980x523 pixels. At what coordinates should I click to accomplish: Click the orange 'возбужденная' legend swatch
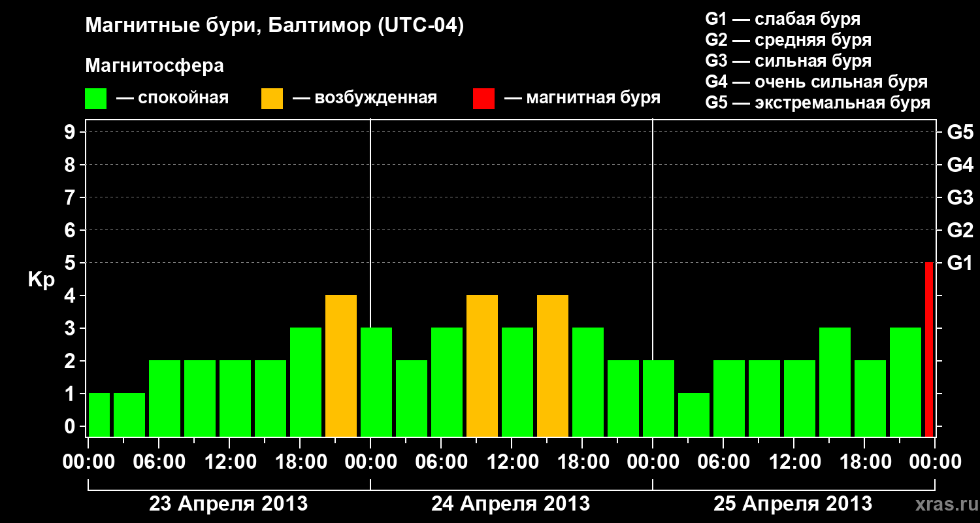(x=272, y=99)
